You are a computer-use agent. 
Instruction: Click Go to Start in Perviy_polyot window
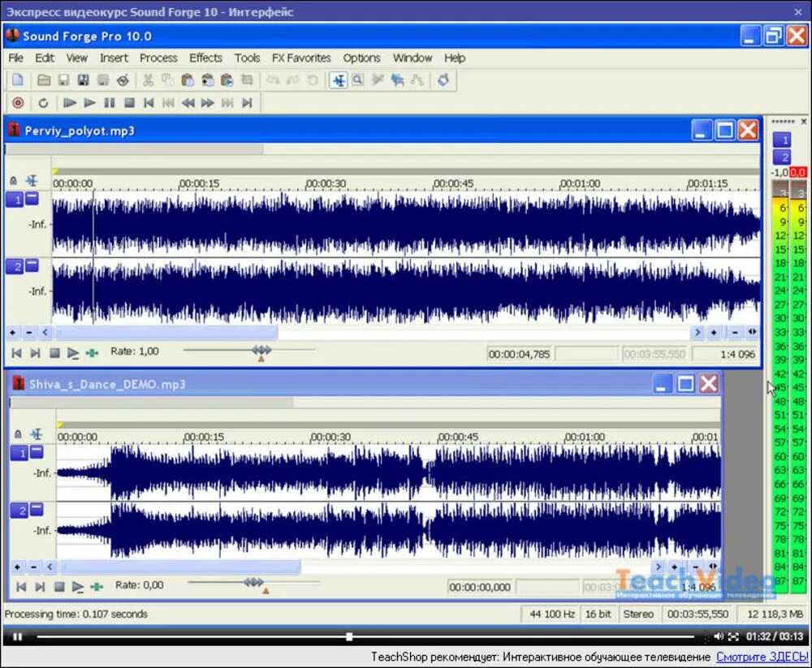16,353
